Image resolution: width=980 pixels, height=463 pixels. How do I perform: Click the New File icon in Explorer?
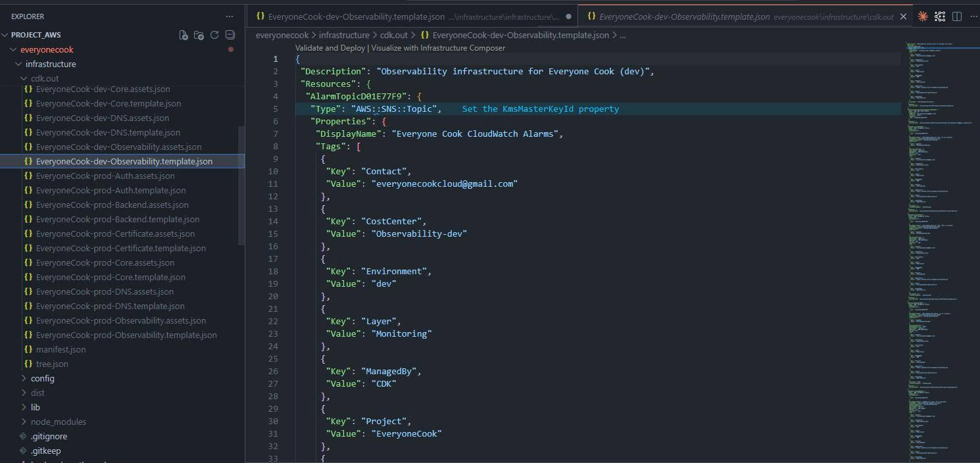184,35
